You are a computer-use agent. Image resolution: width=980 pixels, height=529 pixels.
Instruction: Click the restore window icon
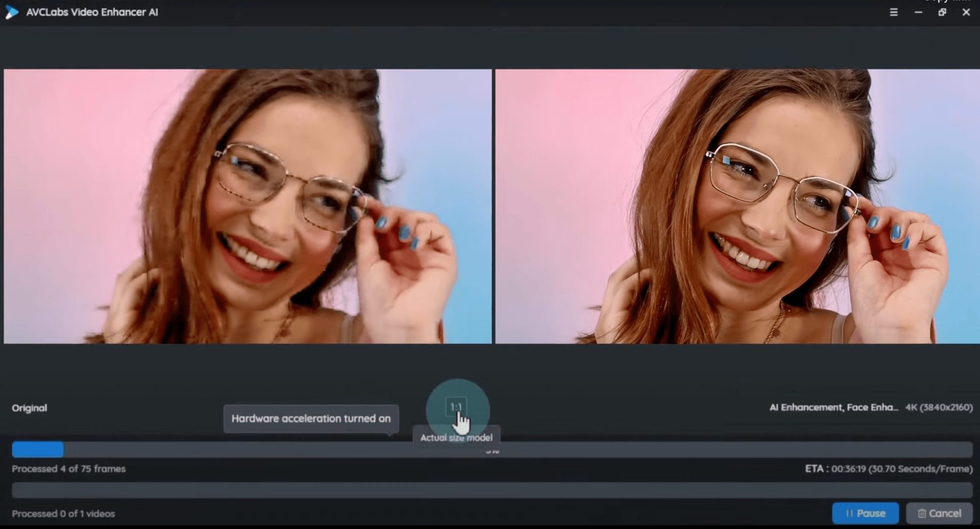(942, 12)
